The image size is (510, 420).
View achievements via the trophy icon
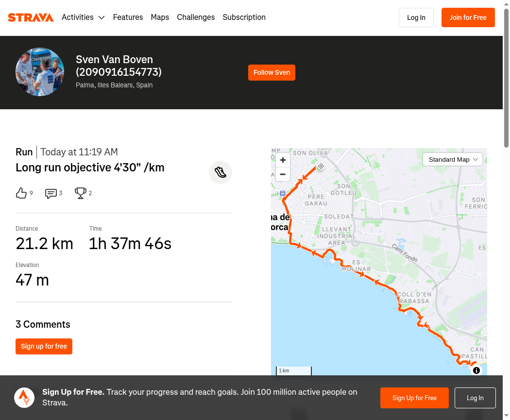80,193
